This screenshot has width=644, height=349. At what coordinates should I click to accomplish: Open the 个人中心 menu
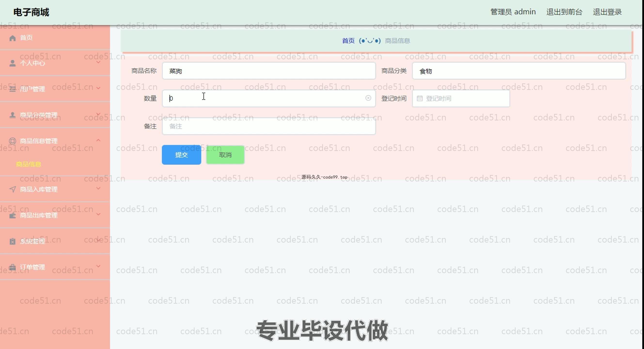point(55,63)
